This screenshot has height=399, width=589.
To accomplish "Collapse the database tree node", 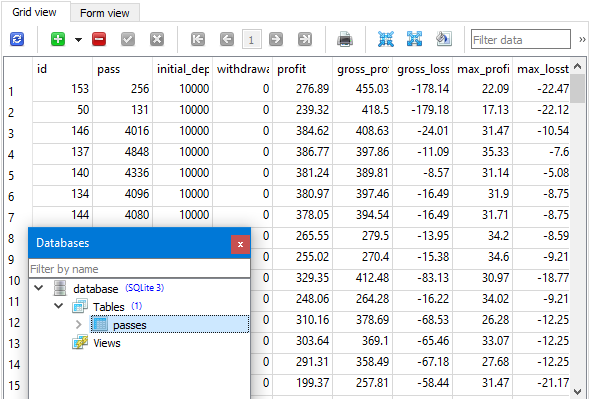I will 39,288.
